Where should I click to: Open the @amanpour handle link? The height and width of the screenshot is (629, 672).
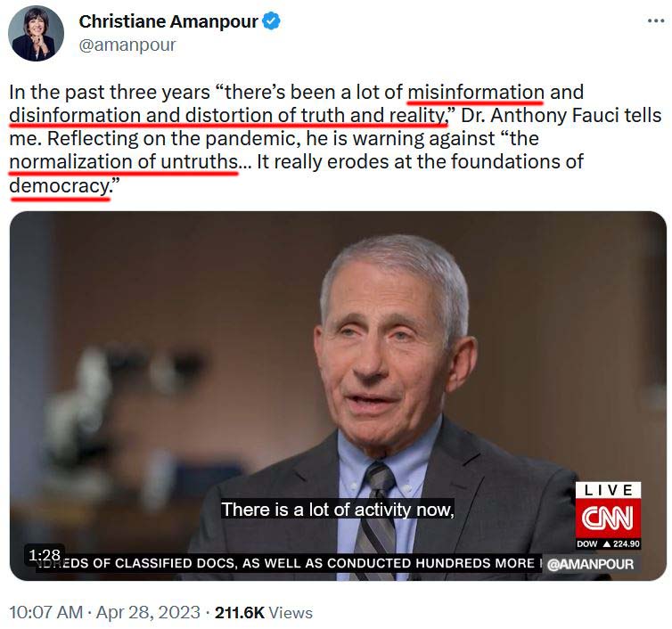coord(127,45)
